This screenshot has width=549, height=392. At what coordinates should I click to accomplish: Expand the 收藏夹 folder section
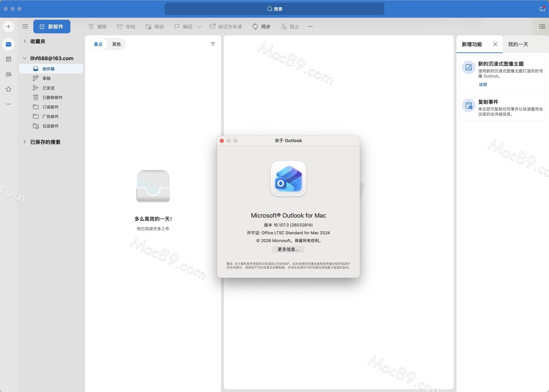click(x=24, y=41)
